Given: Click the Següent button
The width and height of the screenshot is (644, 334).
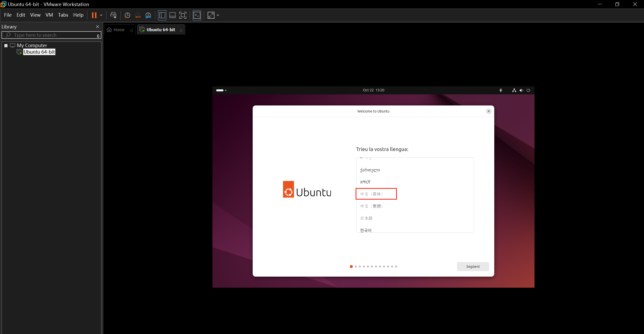Looking at the screenshot, I should [x=473, y=267].
